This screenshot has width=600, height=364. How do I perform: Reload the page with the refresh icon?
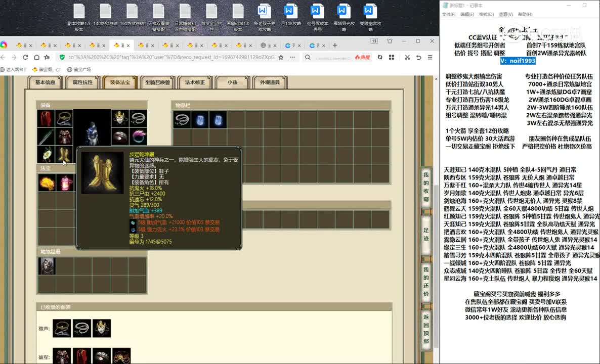25,57
